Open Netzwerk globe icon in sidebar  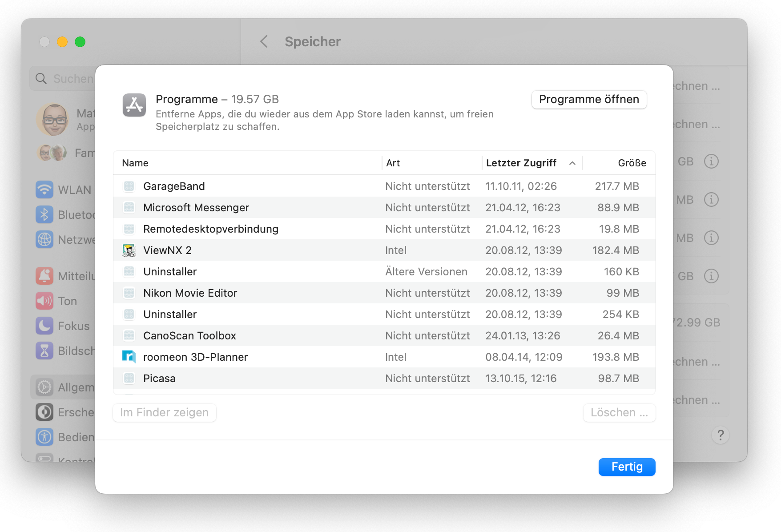(x=44, y=240)
